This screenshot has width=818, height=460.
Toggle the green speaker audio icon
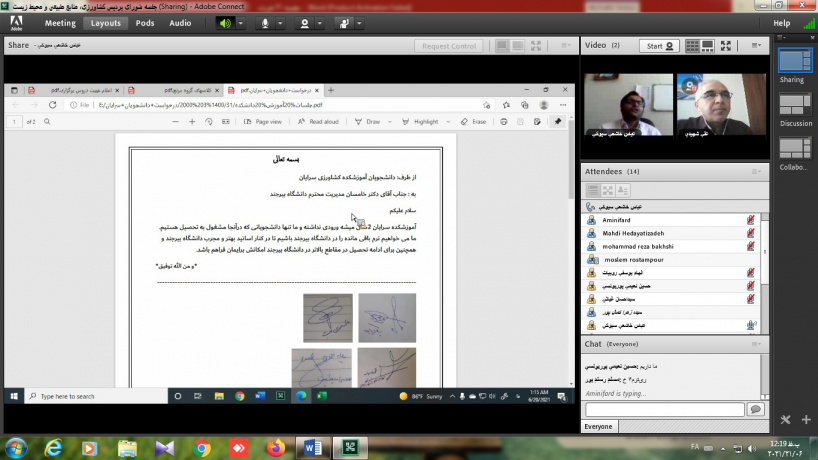pos(224,23)
